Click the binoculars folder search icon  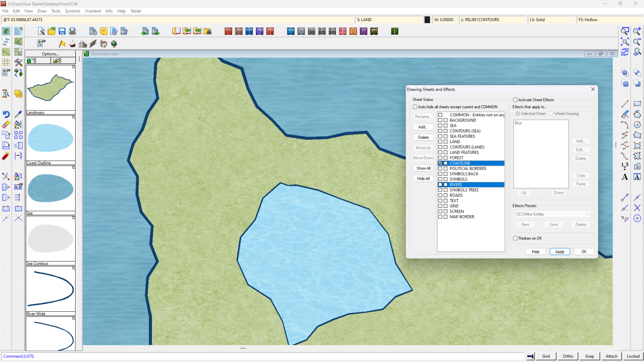[x=207, y=31]
